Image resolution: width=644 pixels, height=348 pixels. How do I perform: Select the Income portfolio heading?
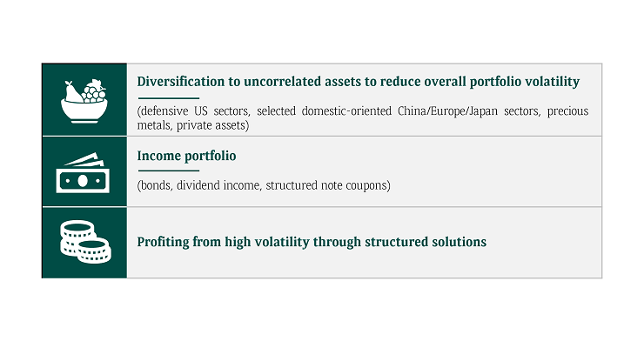[187, 156]
